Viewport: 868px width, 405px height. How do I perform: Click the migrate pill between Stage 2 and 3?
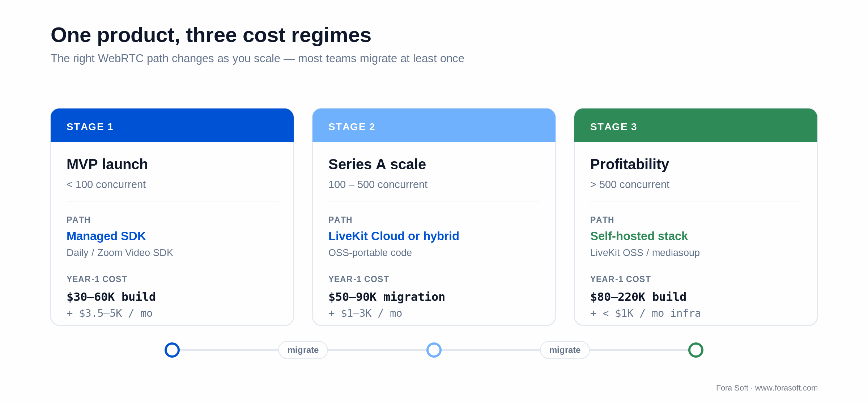click(565, 350)
